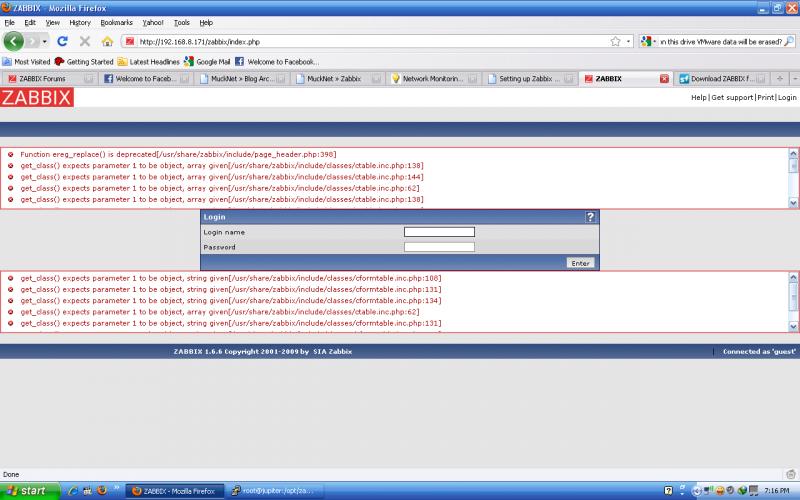Reload the current page
Image resolution: width=800 pixels, height=500 pixels.
[62, 41]
